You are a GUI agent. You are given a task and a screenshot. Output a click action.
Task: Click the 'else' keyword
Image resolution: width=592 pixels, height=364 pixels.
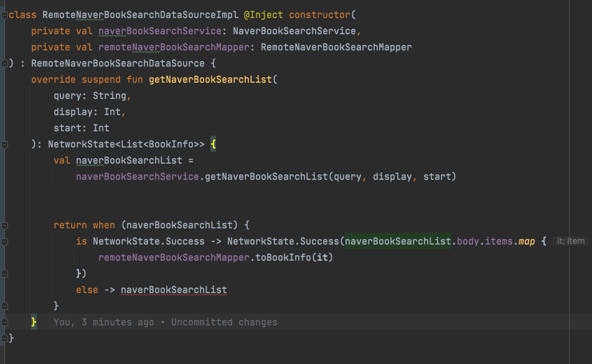[87, 290]
